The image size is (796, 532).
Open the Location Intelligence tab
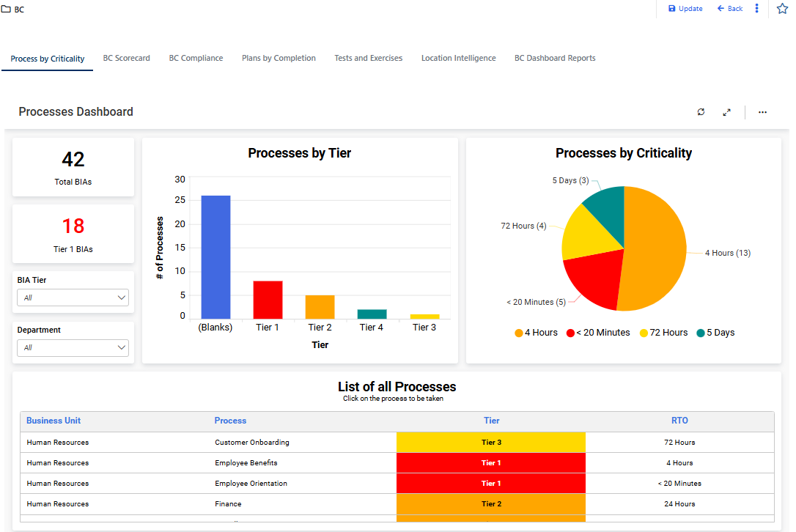point(458,58)
